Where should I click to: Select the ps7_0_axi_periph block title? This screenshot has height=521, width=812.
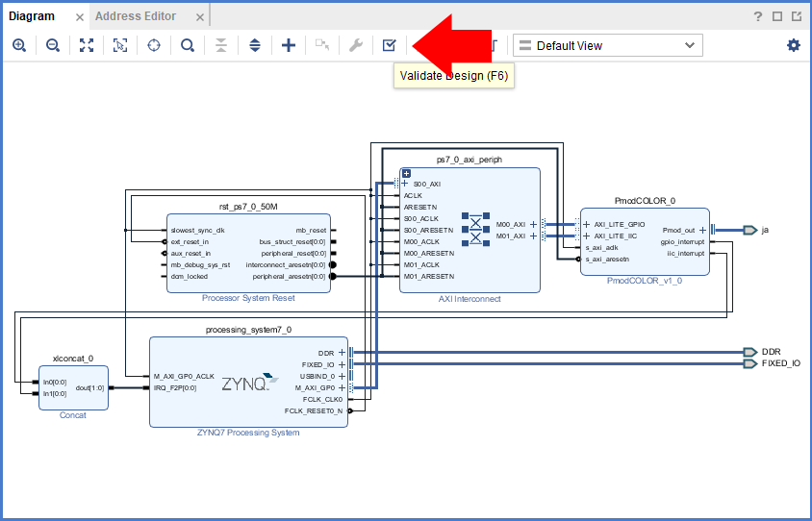[x=469, y=160]
